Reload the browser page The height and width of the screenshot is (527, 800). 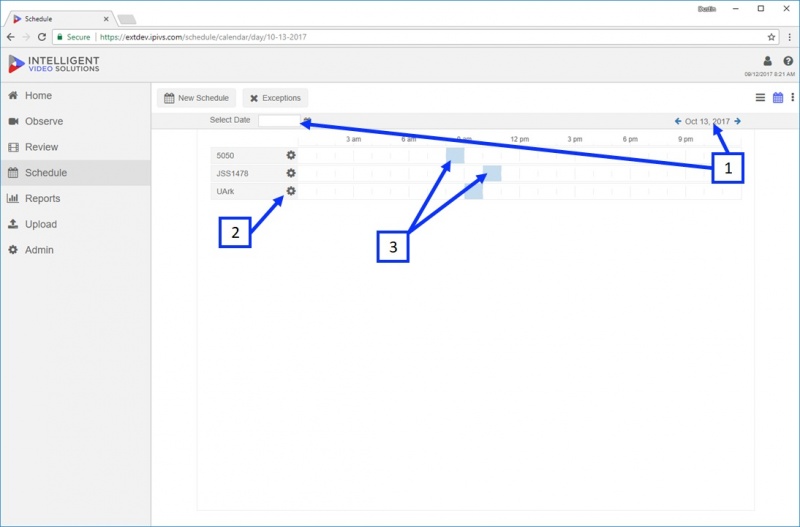click(42, 37)
